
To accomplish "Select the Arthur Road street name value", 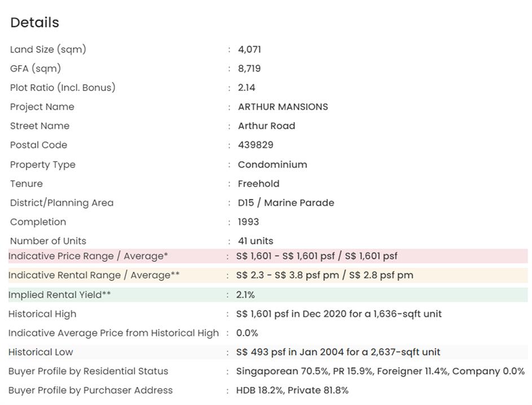I will 266,126.
